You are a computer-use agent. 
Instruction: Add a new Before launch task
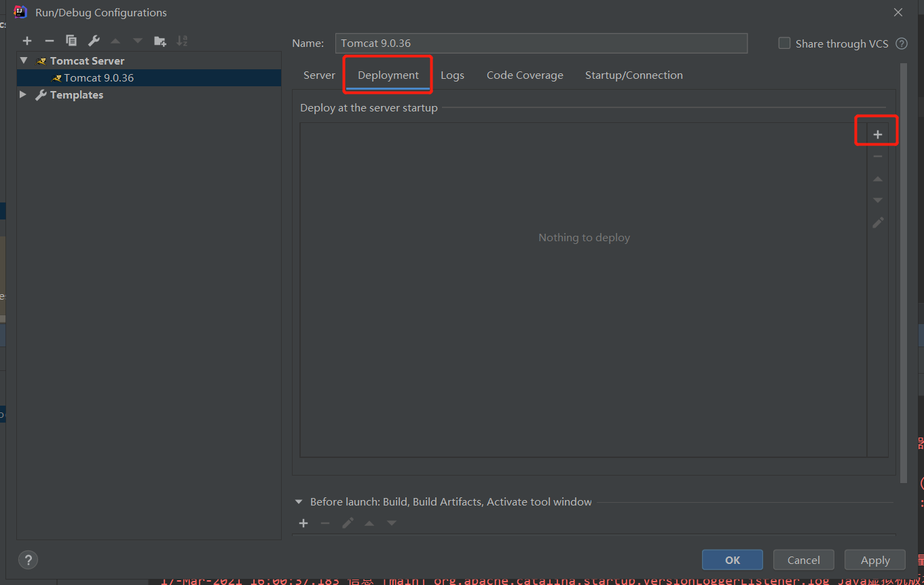[303, 522]
